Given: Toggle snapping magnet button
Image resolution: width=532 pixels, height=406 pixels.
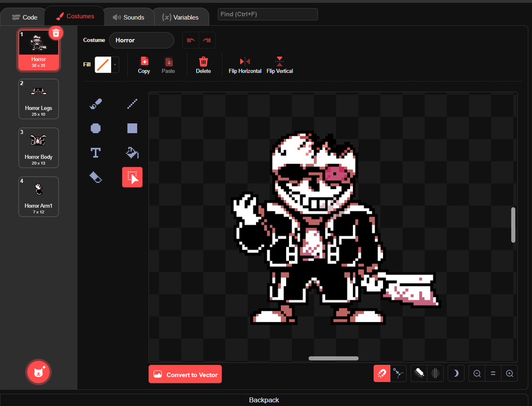Looking at the screenshot, I should 382,373.
